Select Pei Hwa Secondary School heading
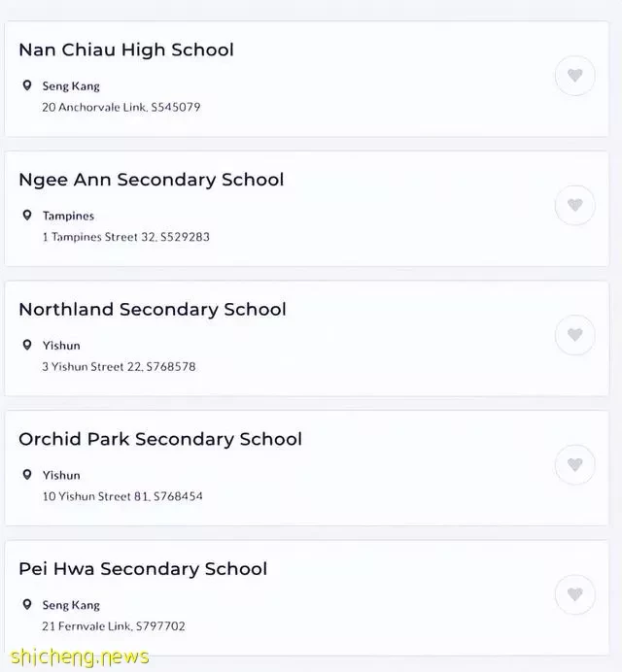Viewport: 622px width, 672px height. point(143,569)
